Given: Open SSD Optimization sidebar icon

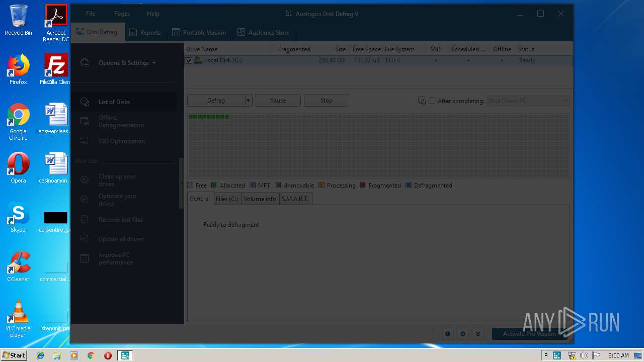Looking at the screenshot, I should click(x=85, y=141).
